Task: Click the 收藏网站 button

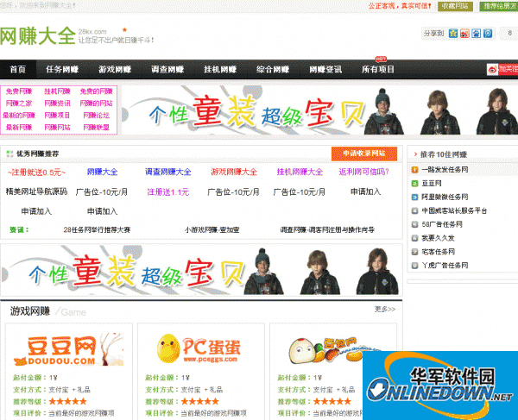Action: point(455,6)
